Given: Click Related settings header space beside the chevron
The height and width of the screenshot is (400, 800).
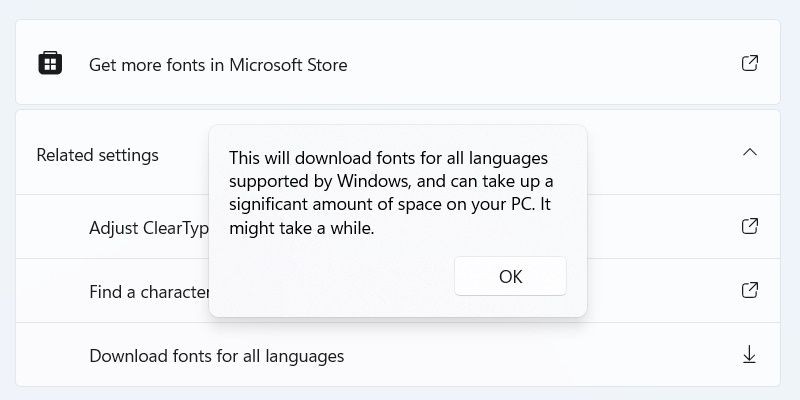Looking at the screenshot, I should 663,152.
